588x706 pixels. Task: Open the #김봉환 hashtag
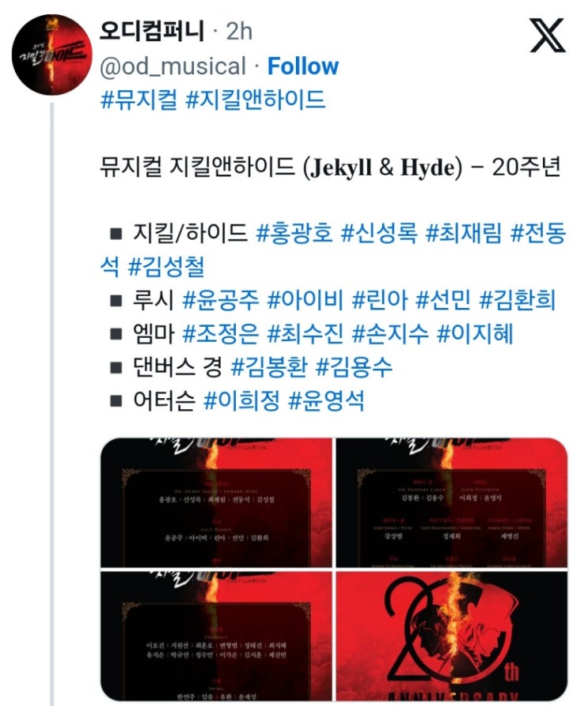click(269, 367)
